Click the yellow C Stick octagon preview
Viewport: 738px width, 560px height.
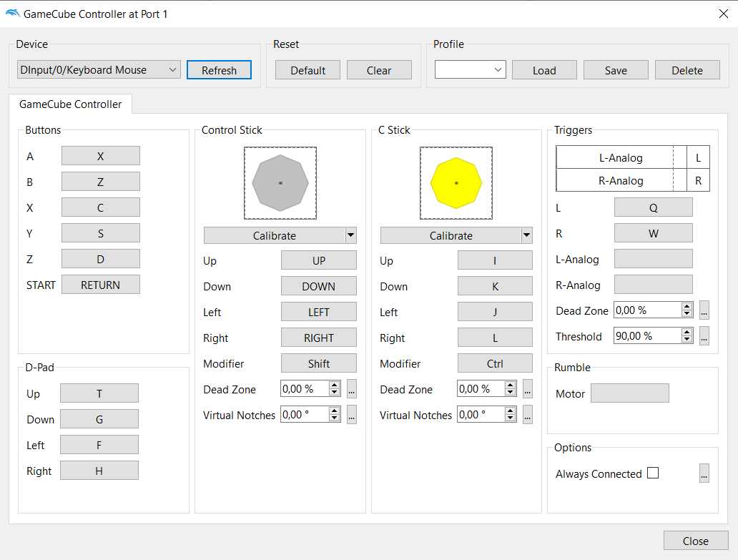tap(456, 183)
